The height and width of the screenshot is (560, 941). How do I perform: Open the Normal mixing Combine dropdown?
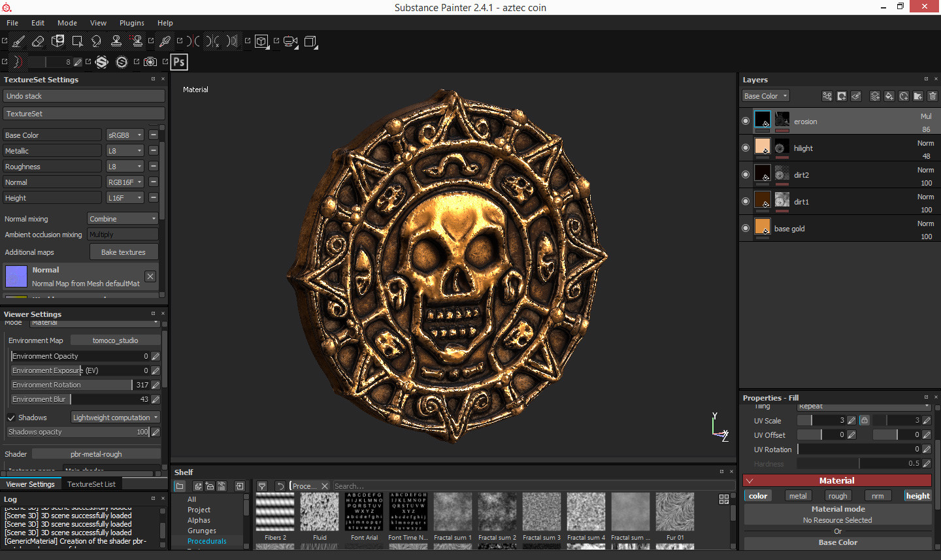pyautogui.click(x=123, y=219)
